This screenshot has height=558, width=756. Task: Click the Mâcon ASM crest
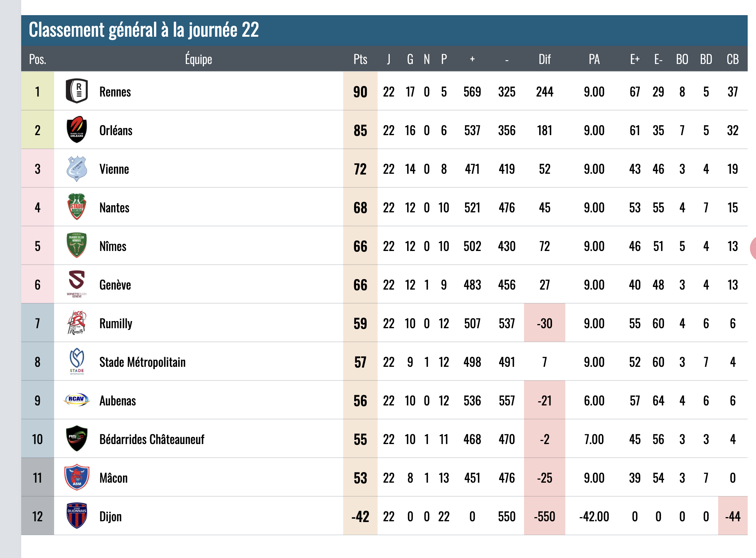pyautogui.click(x=77, y=477)
